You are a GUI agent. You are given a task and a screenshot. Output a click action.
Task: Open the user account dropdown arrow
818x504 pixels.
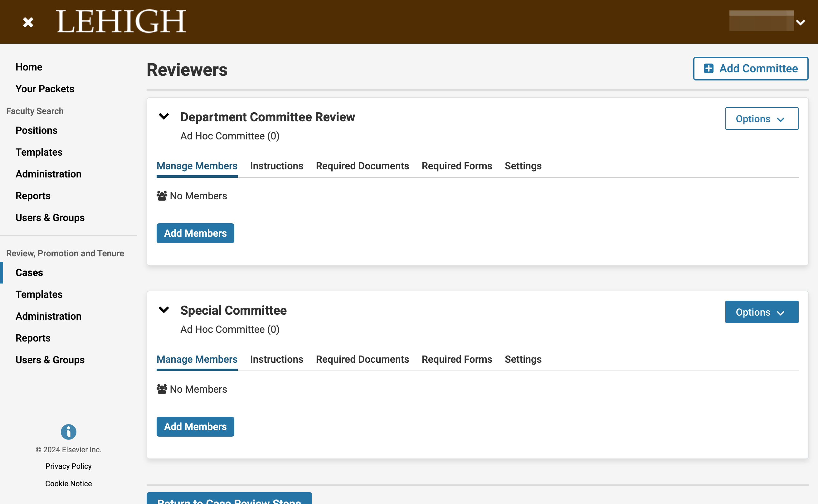800,22
